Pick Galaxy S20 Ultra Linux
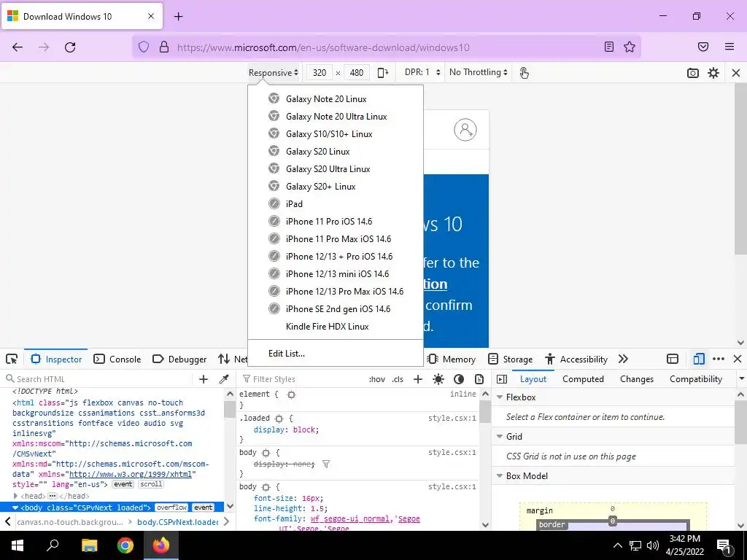The image size is (747, 560). (336, 169)
